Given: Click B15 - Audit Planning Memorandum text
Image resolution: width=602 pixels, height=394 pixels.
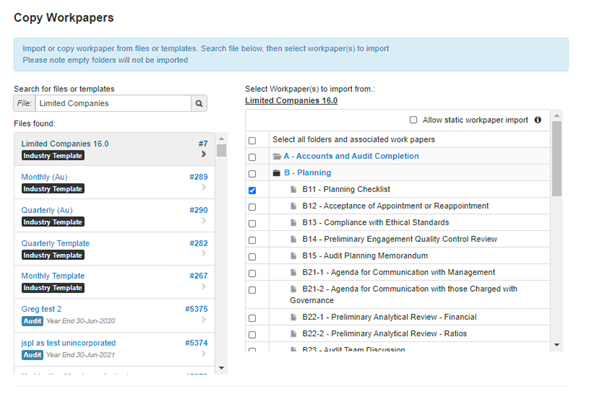Looking at the screenshot, I should tap(365, 255).
